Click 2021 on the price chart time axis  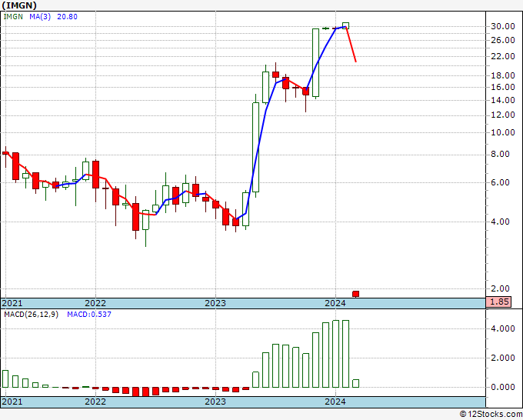12,303
